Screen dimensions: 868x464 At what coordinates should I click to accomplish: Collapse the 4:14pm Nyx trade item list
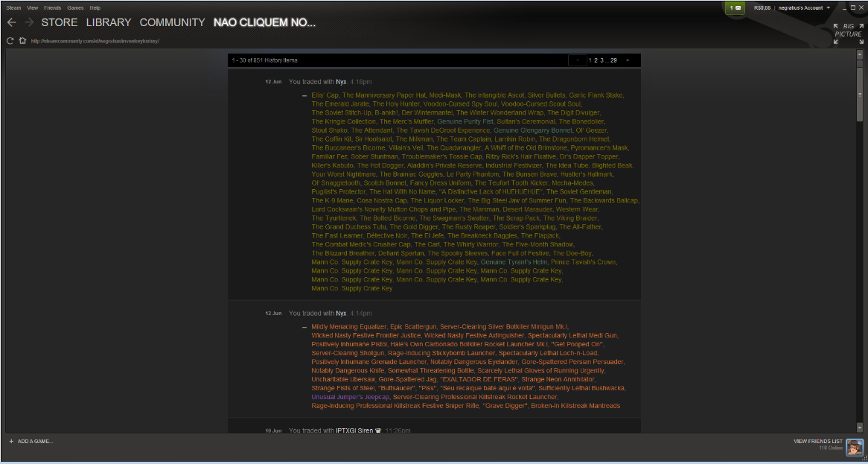point(304,327)
